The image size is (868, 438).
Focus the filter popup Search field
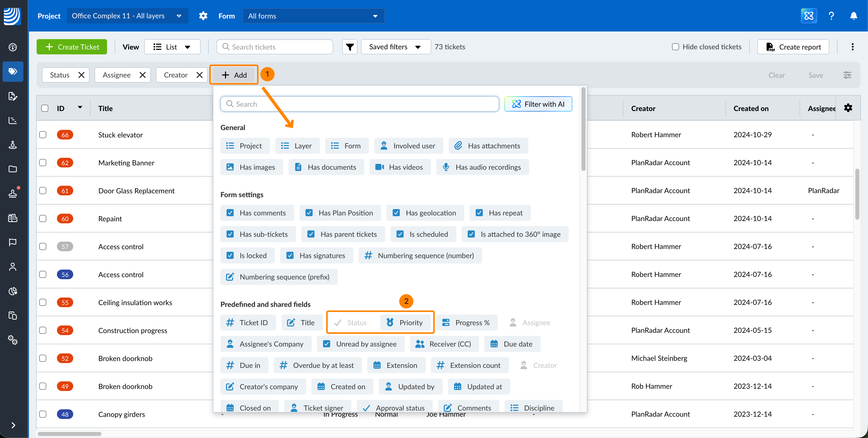[x=360, y=104]
